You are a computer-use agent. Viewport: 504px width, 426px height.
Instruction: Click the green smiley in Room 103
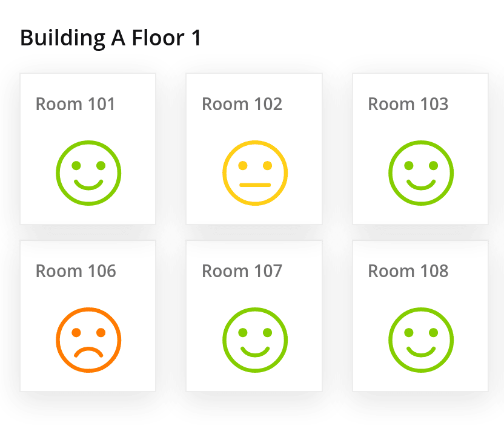point(421,172)
